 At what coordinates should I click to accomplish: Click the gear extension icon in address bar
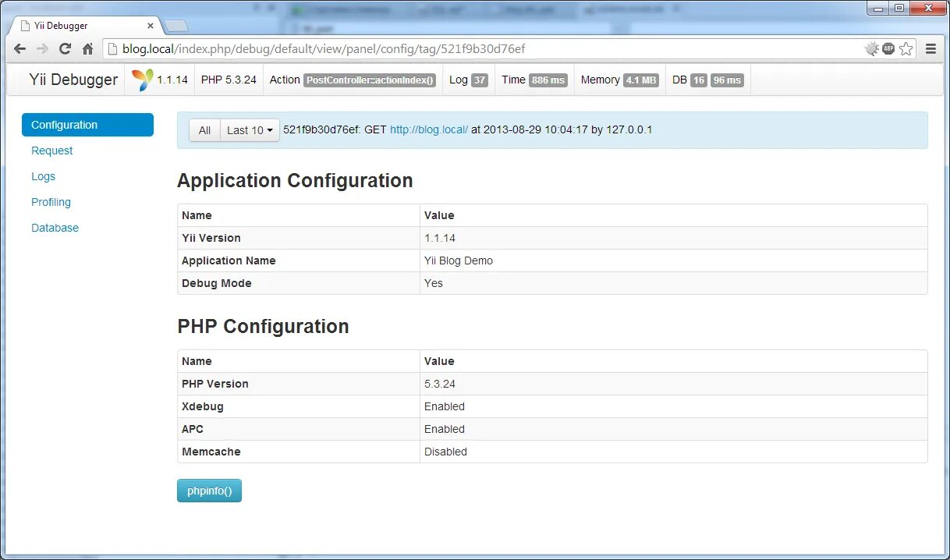(x=872, y=48)
